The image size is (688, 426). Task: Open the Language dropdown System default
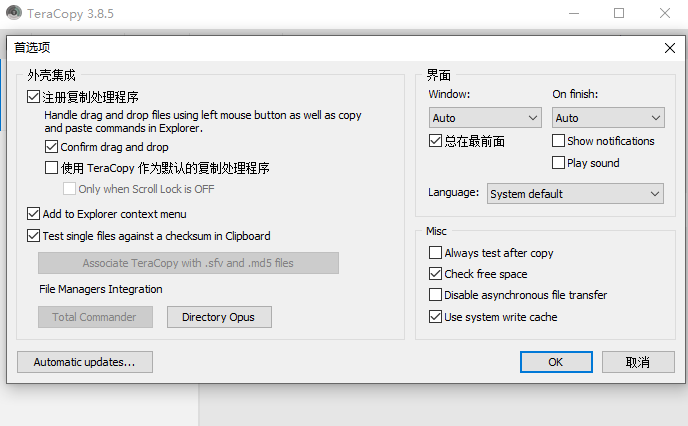[575, 193]
